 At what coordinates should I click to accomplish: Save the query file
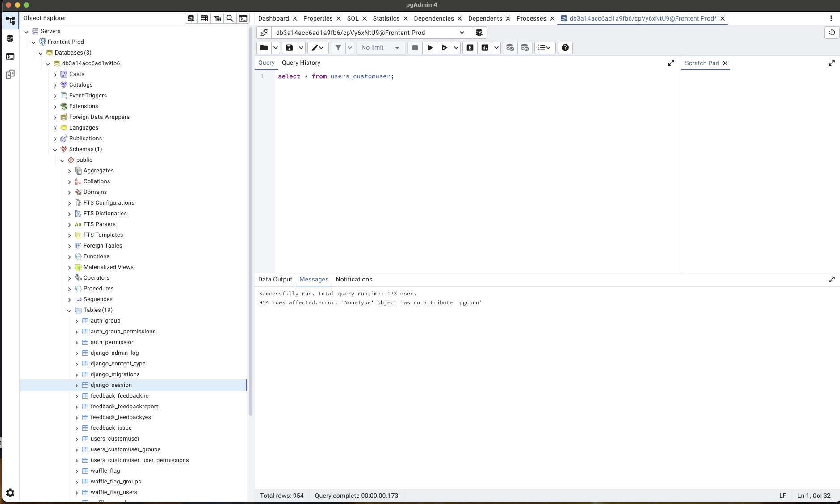pyautogui.click(x=290, y=48)
